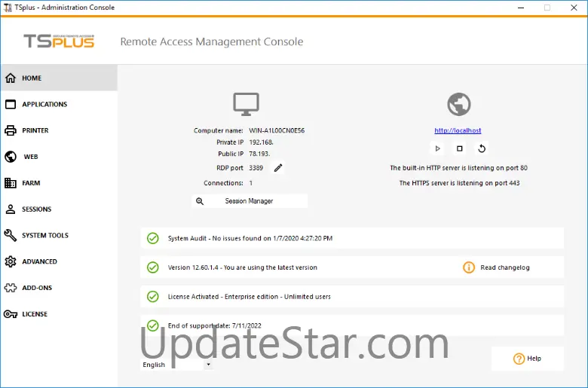Click the Sessions person icon

pyautogui.click(x=11, y=209)
